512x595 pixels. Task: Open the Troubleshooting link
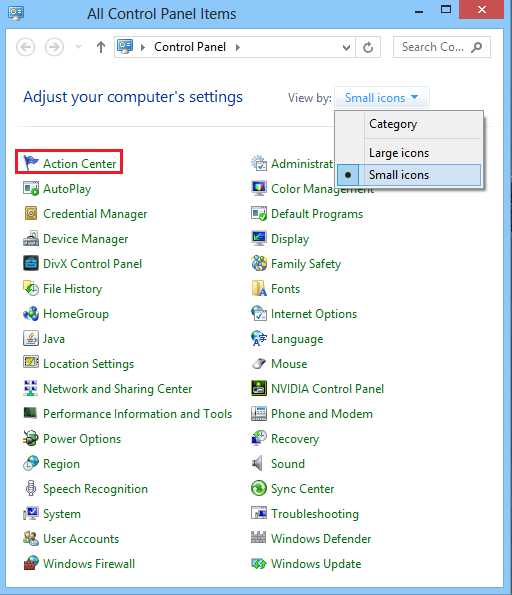click(315, 514)
